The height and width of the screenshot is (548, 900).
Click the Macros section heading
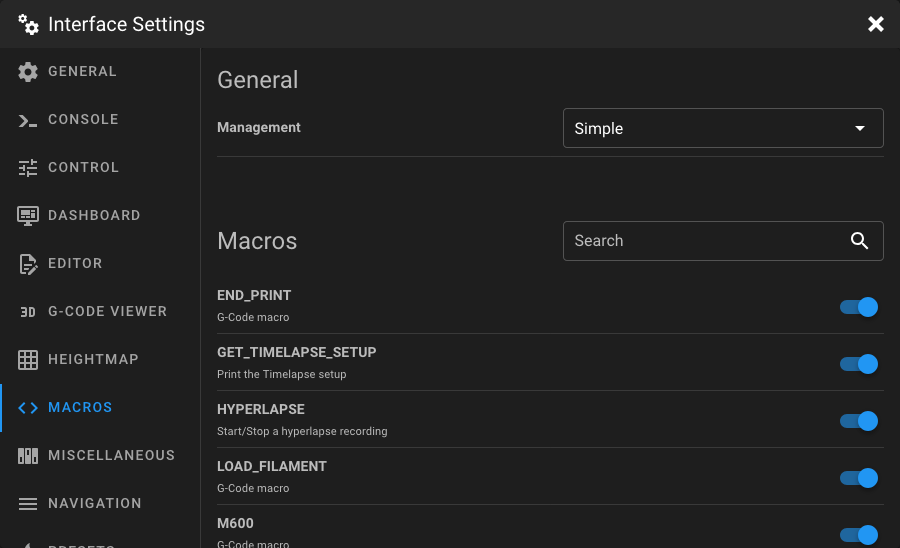tap(257, 241)
